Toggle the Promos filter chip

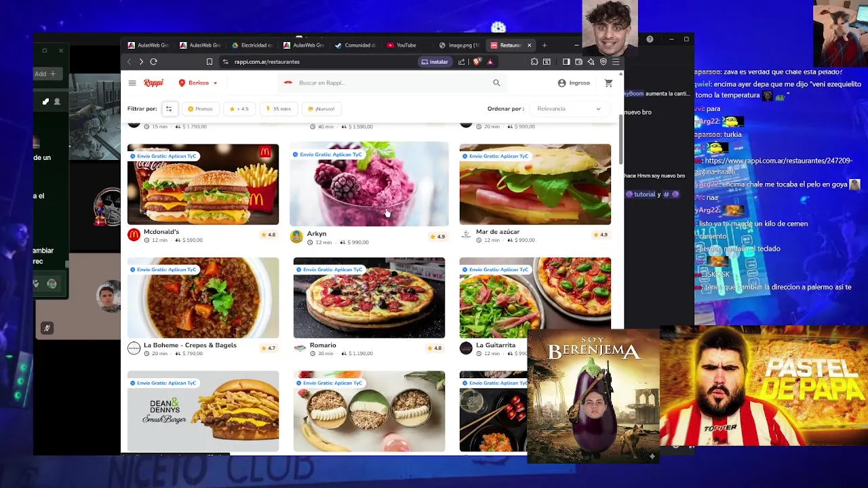(x=200, y=108)
